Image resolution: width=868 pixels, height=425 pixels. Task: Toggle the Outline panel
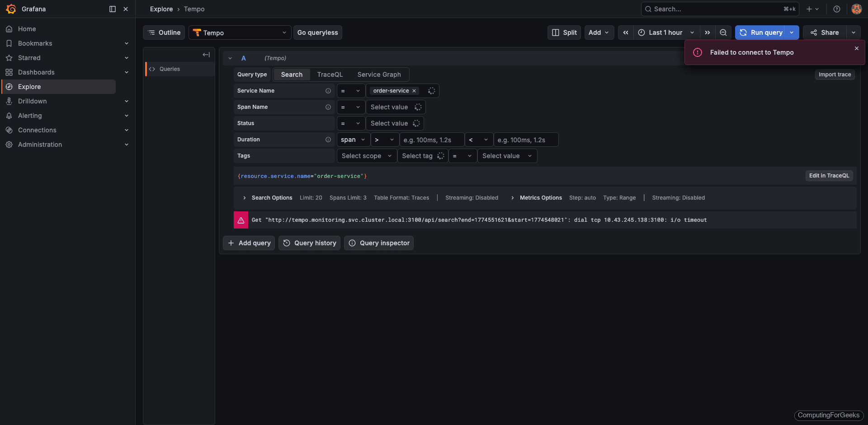point(164,32)
